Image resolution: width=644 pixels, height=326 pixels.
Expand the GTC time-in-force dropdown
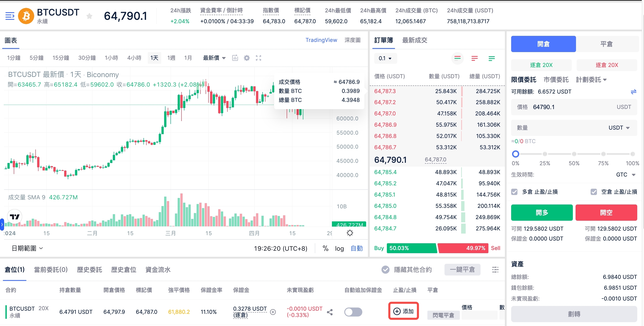626,174
